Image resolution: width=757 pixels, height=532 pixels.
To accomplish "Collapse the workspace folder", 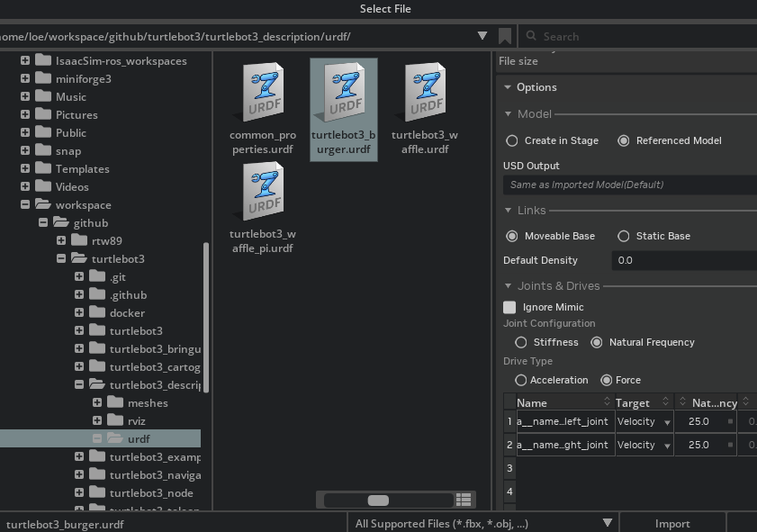I will (25, 204).
